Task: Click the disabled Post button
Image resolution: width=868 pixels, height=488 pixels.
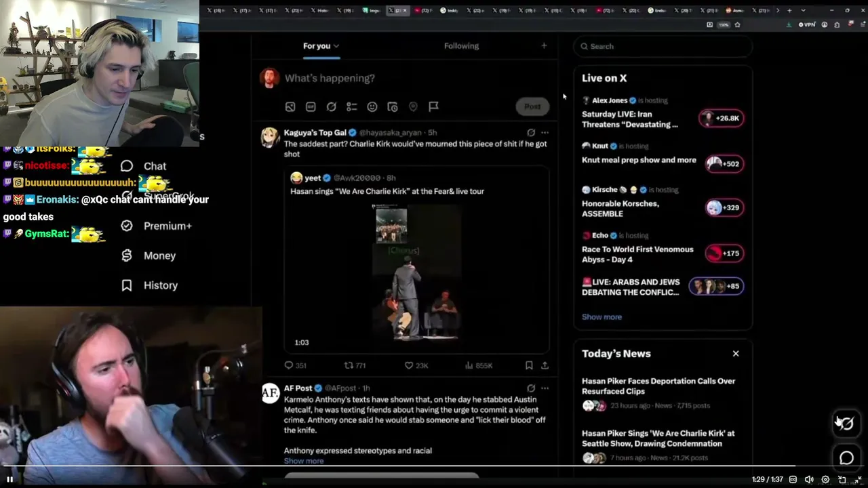Action: [532, 106]
